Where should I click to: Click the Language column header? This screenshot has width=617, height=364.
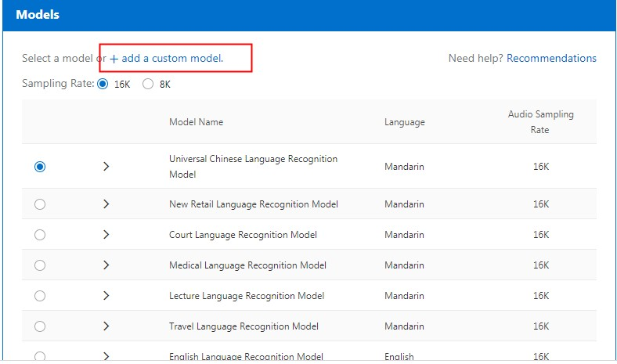click(404, 122)
